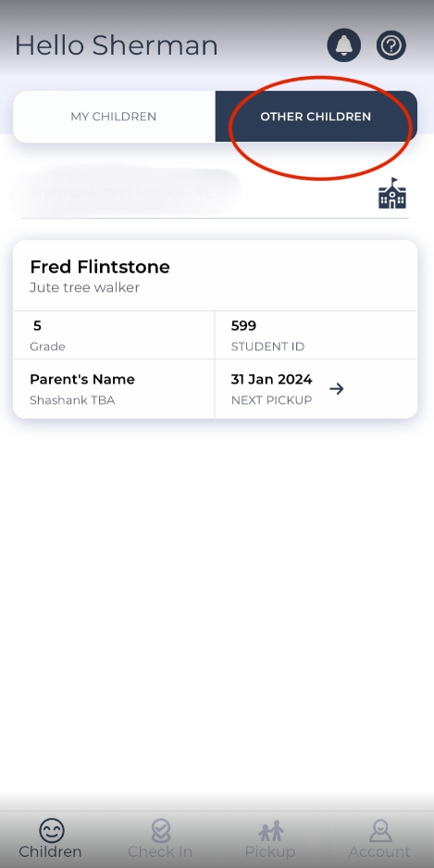Image resolution: width=434 pixels, height=868 pixels.
Task: Select the school building icon
Action: [x=392, y=194]
